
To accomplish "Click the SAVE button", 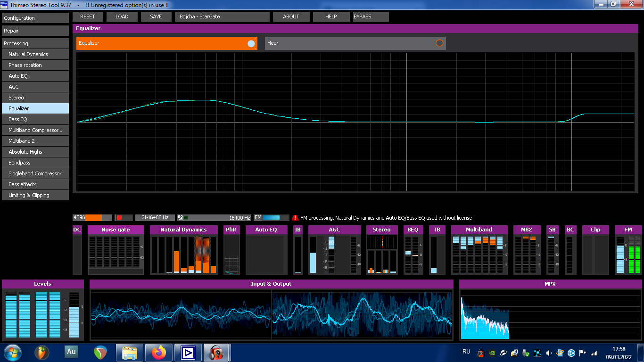I will (156, 16).
